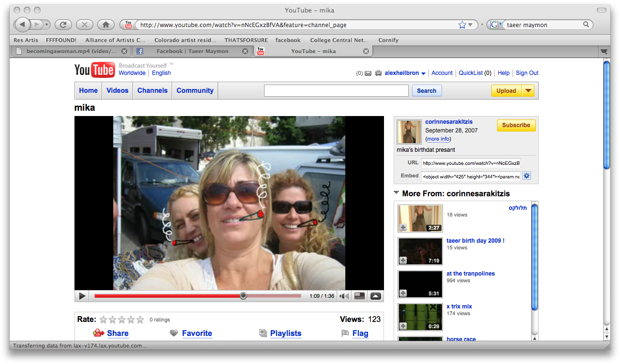620x364 pixels.
Task: Open the 'taeer birth day 2009 !' video link
Action: (x=475, y=241)
